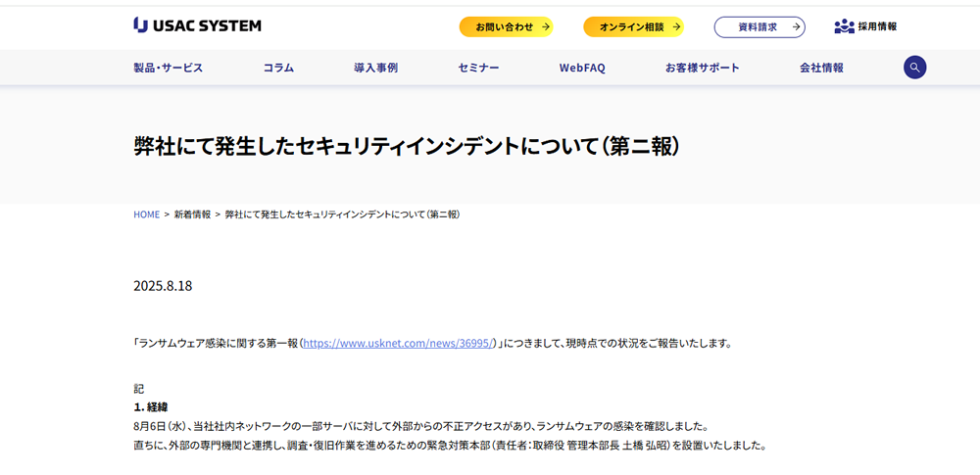Viewport: 980px width, 475px height.
Task: Click the last breadcrumb entry ending with 第二報
Action: click(343, 214)
